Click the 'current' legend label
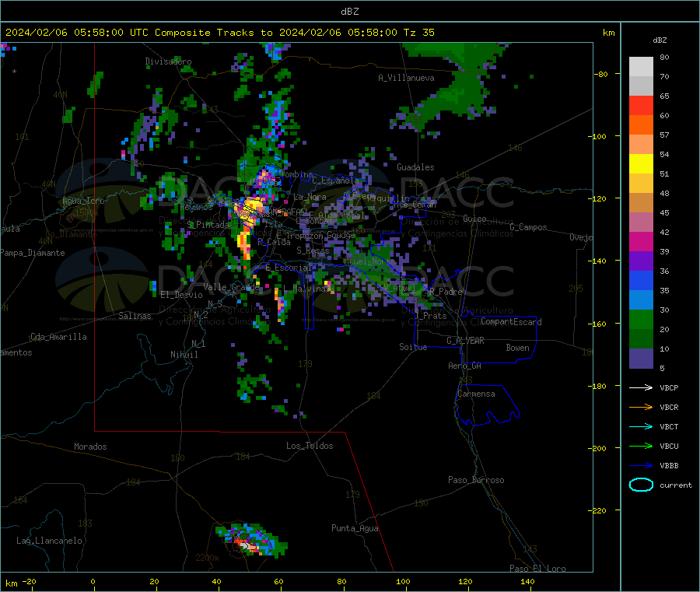Viewport: 700px width, 592px height. pyautogui.click(x=676, y=485)
